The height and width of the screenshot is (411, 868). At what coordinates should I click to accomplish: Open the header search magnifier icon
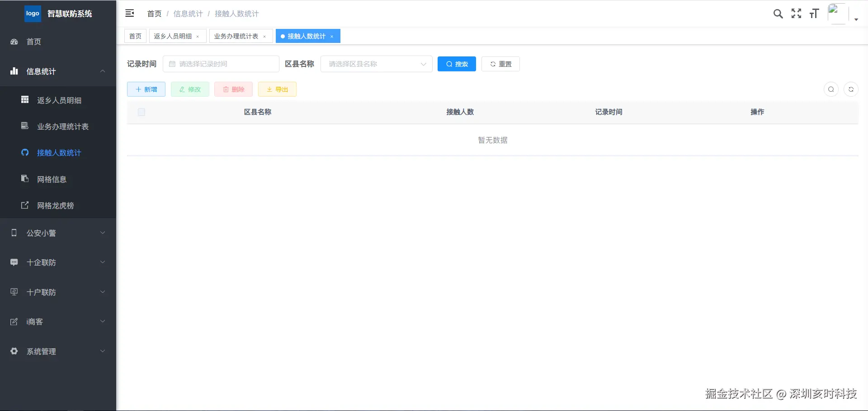click(778, 14)
